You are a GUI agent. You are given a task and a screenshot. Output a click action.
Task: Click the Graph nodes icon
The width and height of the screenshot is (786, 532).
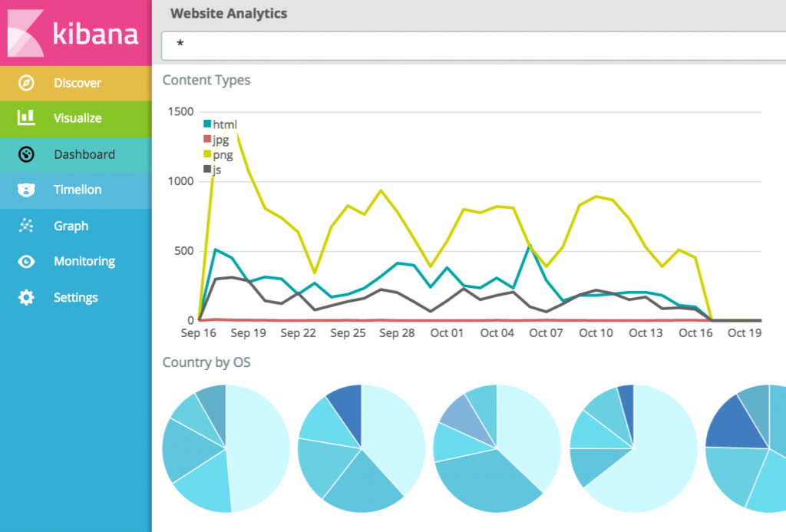coord(26,226)
